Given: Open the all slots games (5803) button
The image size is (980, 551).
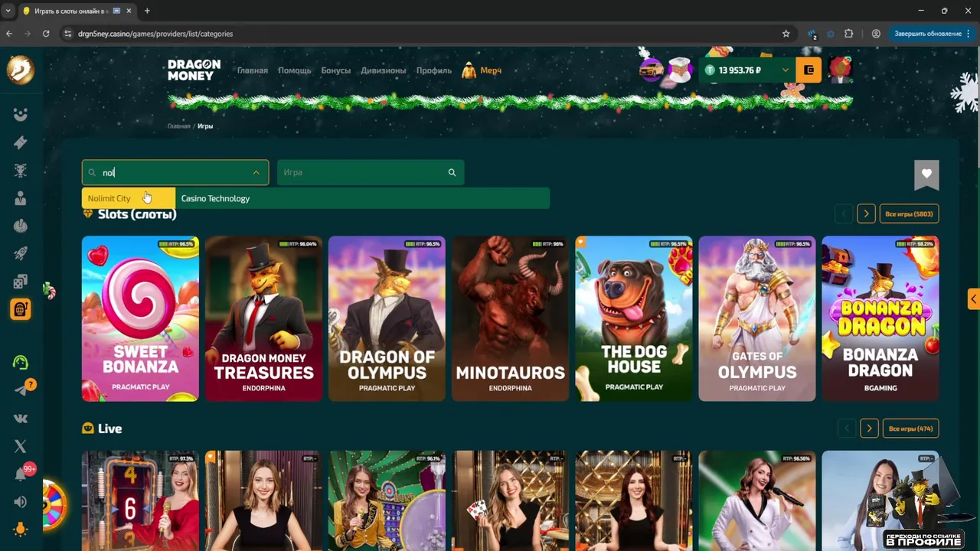Looking at the screenshot, I should click(x=909, y=214).
